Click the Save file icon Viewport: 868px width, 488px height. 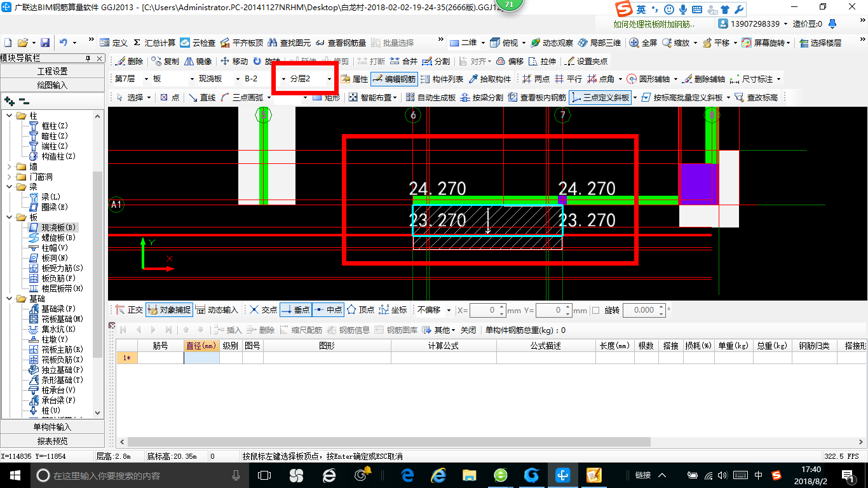[x=45, y=43]
